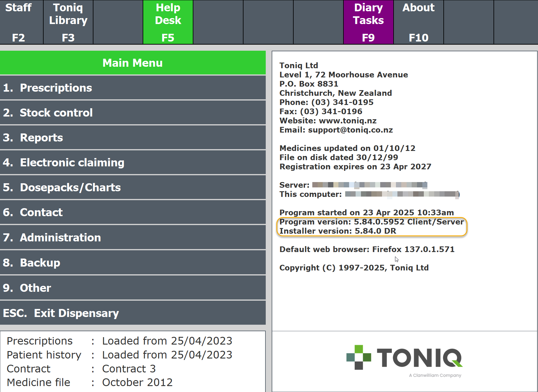Click Default web browser: Firefox line

tap(367, 249)
